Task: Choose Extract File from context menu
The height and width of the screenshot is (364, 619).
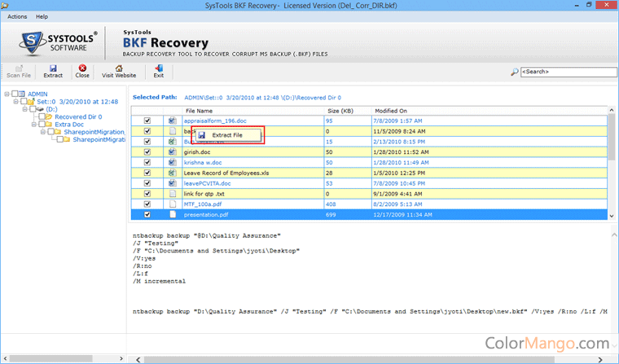Action: point(226,134)
